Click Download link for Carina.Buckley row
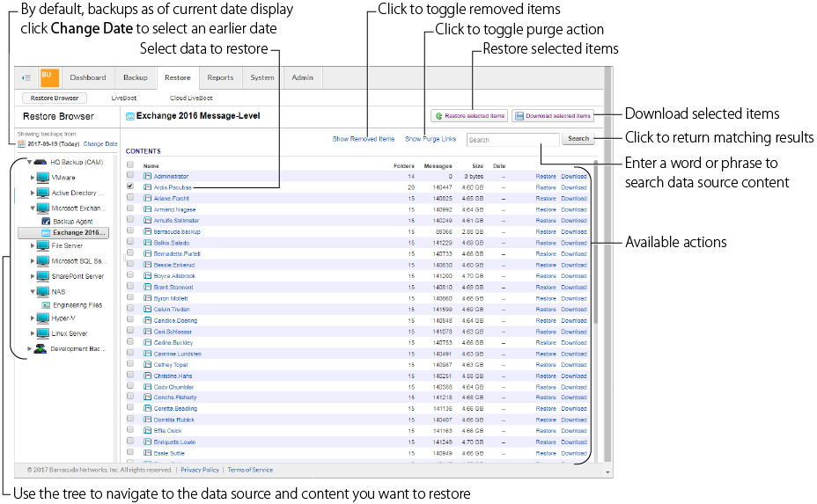 click(574, 342)
